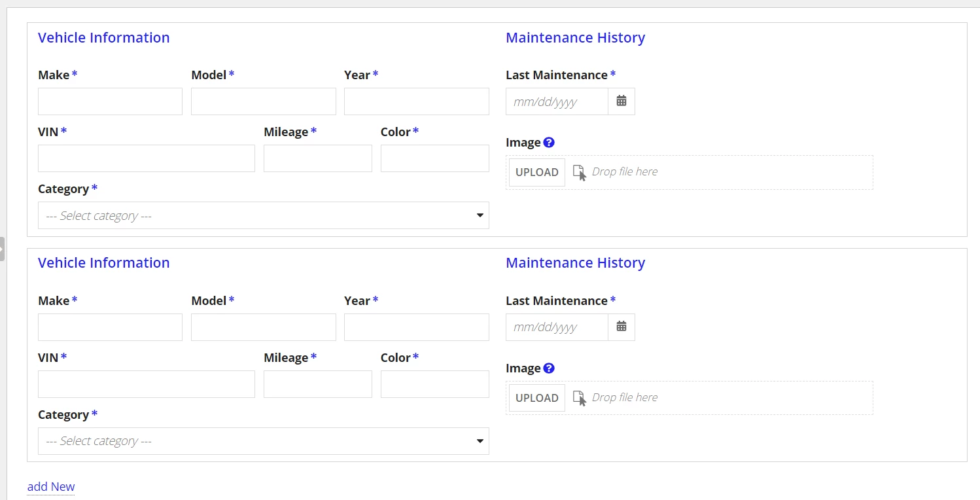Open second Category select dropdown

click(x=264, y=441)
